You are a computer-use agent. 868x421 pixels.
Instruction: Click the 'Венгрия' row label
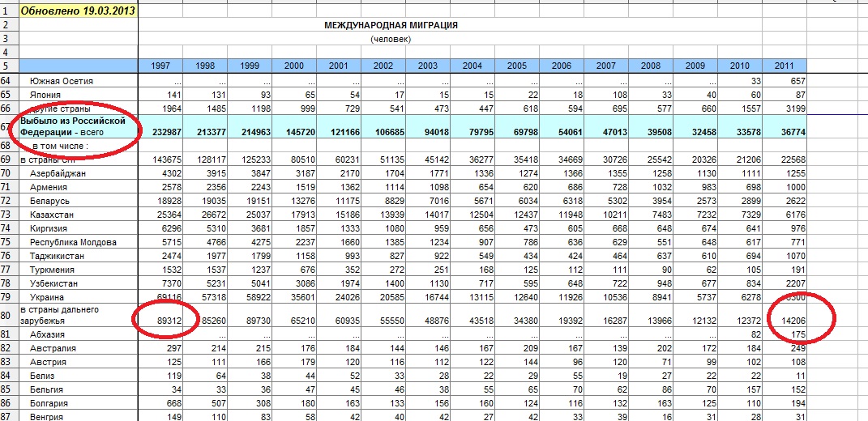pos(48,415)
